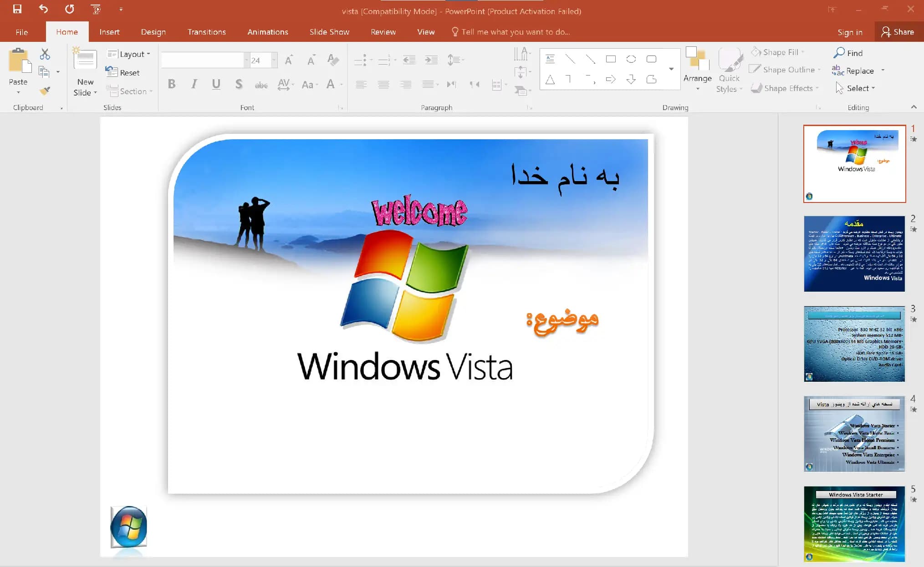The height and width of the screenshot is (567, 924).
Task: Open the Arrange dropdown
Action: pyautogui.click(x=697, y=69)
